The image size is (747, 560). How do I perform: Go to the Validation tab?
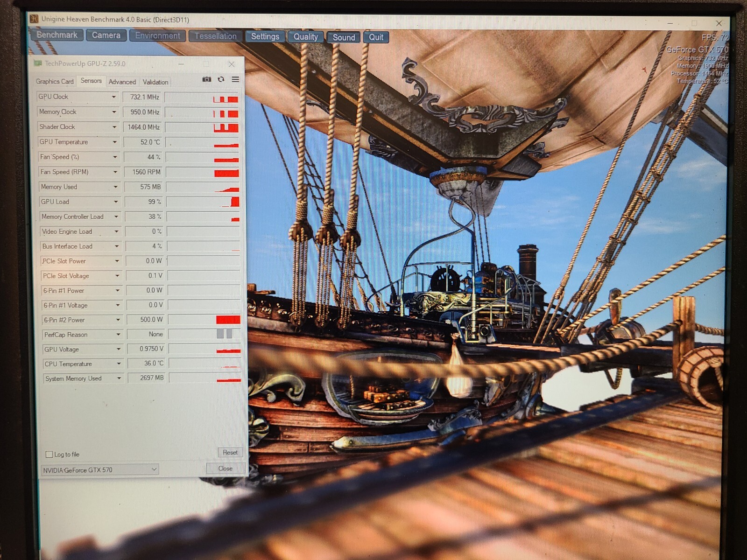click(155, 82)
